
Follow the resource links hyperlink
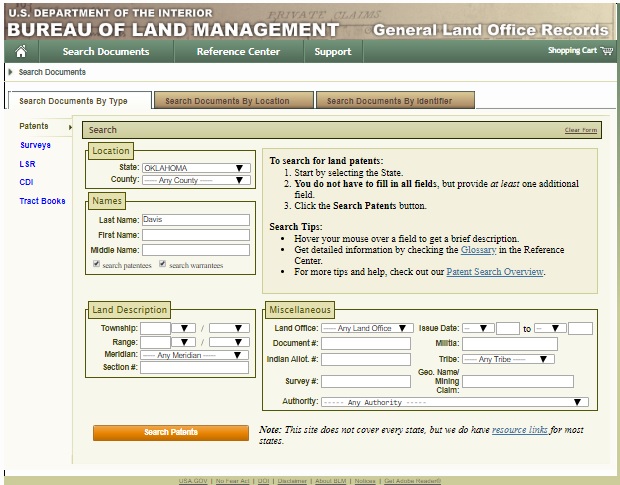click(x=520, y=430)
